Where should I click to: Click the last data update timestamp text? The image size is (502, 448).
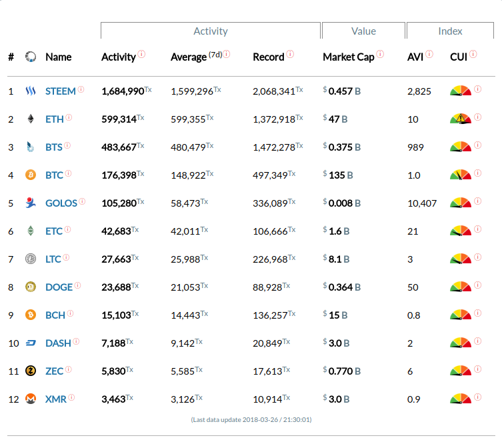tap(251, 419)
